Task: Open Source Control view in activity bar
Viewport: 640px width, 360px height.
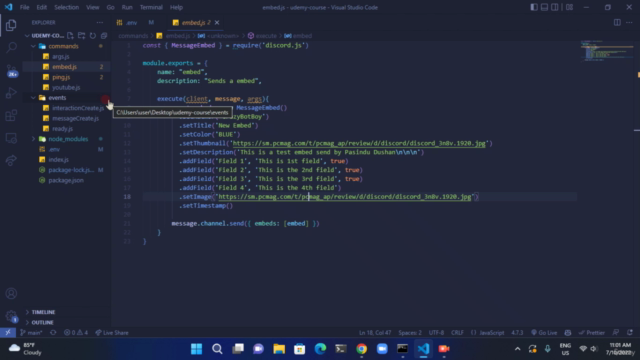Action: tap(11, 71)
